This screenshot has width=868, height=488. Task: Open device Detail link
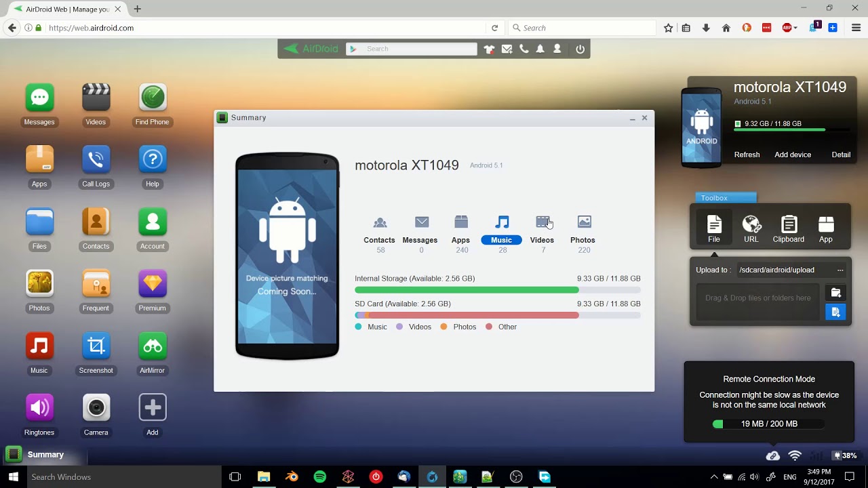[x=841, y=155]
